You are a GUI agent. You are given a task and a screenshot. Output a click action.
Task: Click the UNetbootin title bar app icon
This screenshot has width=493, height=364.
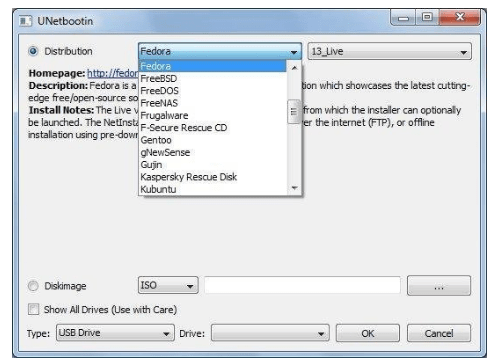(x=25, y=21)
